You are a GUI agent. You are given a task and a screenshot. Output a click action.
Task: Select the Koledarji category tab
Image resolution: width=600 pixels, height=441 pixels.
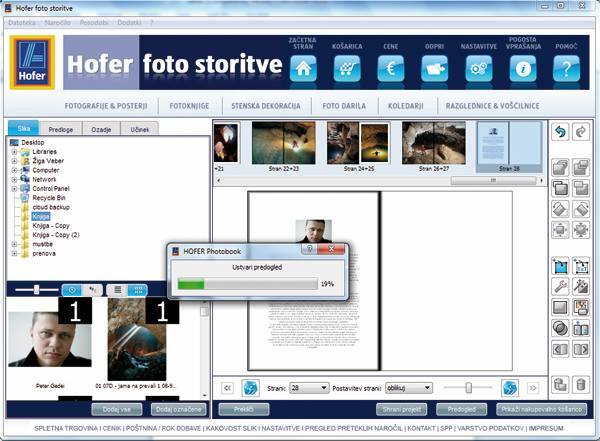click(x=406, y=106)
